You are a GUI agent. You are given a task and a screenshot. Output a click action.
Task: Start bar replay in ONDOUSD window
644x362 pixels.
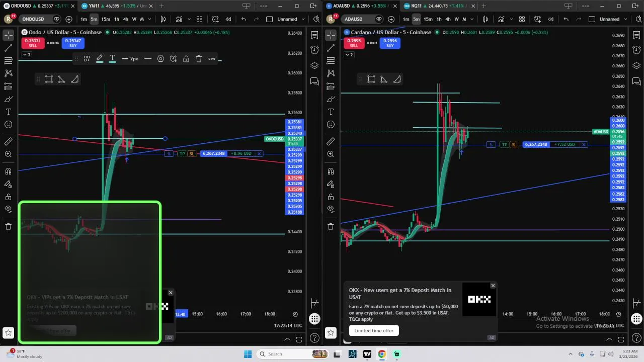point(228,19)
